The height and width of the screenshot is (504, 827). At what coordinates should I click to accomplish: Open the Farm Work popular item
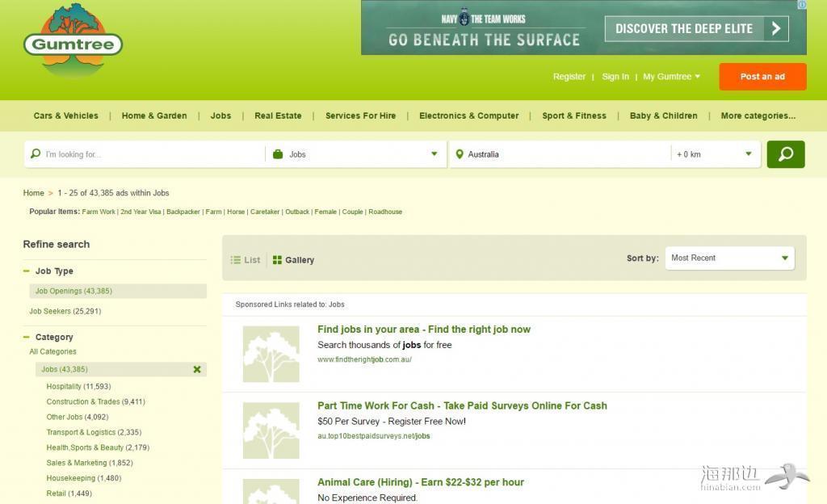point(99,212)
